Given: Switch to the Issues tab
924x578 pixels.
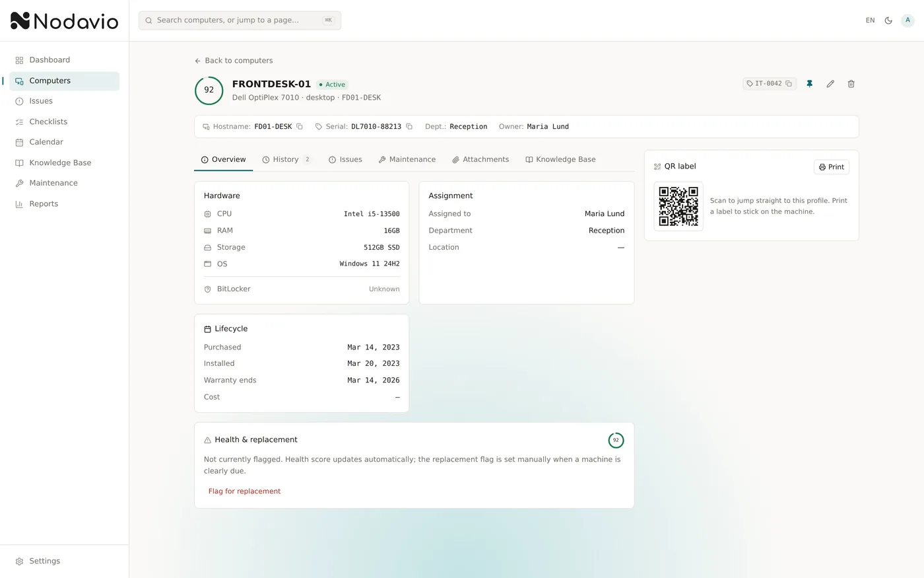Looking at the screenshot, I should point(345,160).
